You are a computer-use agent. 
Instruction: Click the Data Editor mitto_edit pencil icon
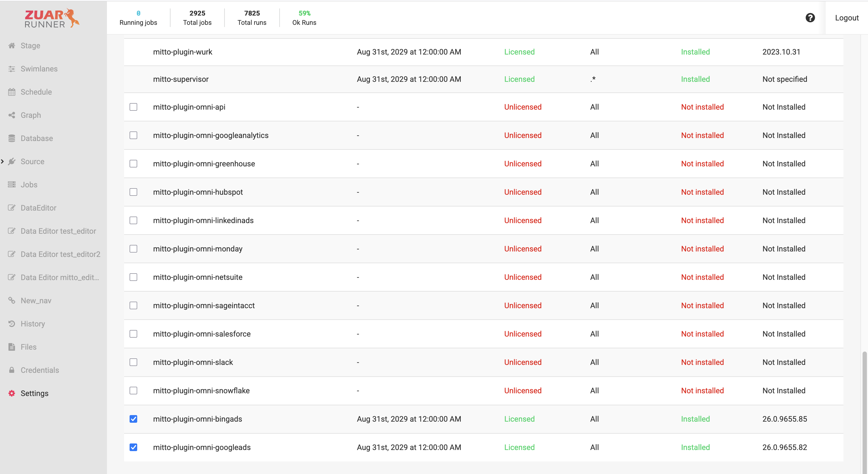click(12, 277)
